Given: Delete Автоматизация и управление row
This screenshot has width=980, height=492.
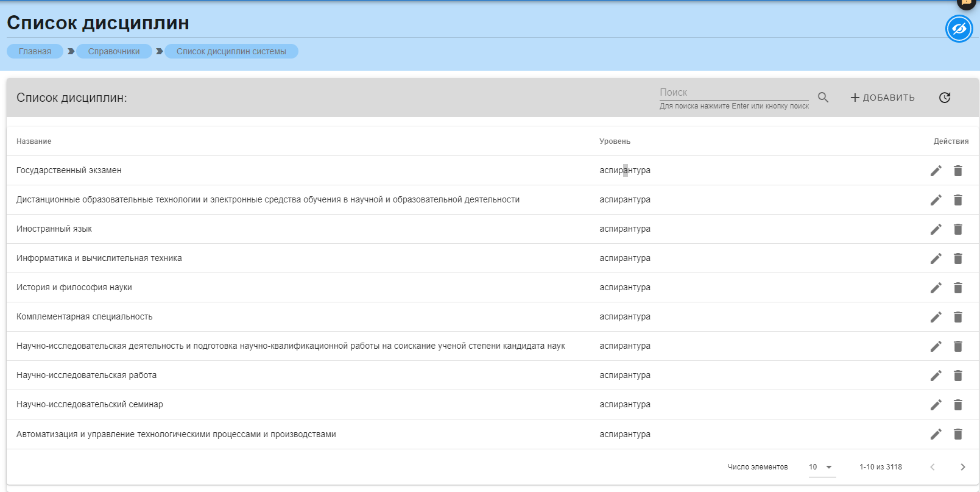Looking at the screenshot, I should [x=958, y=434].
